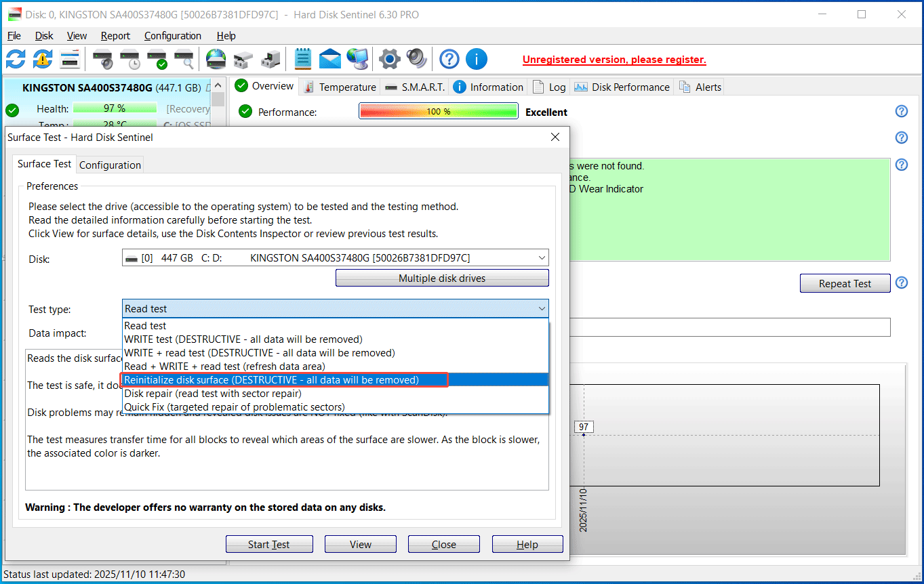
Task: Select Read test from the test list
Action: click(x=145, y=325)
